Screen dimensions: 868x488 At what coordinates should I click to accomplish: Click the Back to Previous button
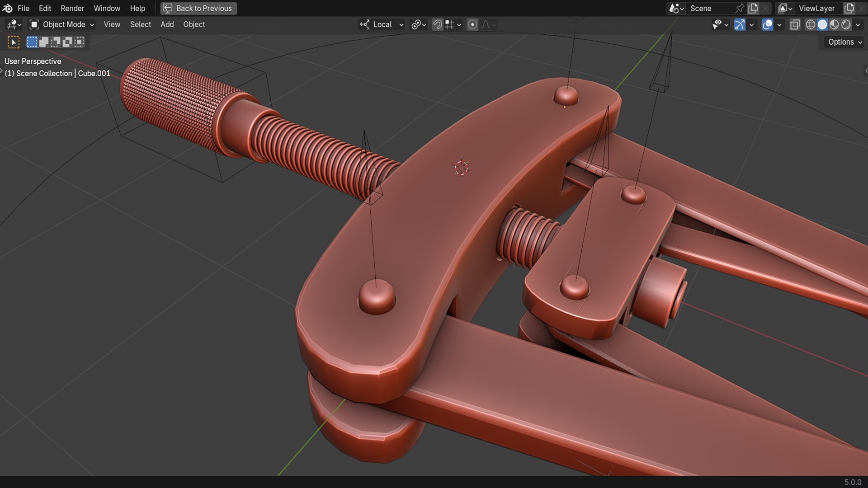198,8
